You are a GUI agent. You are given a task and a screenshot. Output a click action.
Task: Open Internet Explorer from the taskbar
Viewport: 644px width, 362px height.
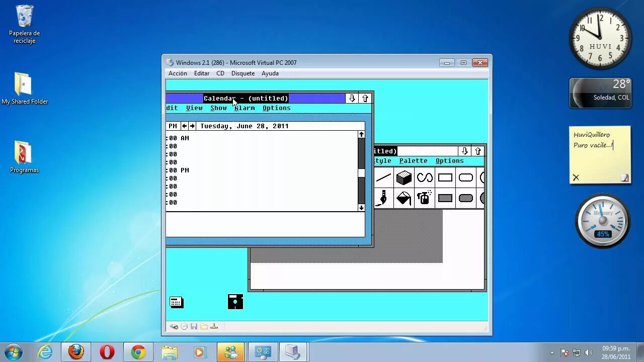(45, 352)
